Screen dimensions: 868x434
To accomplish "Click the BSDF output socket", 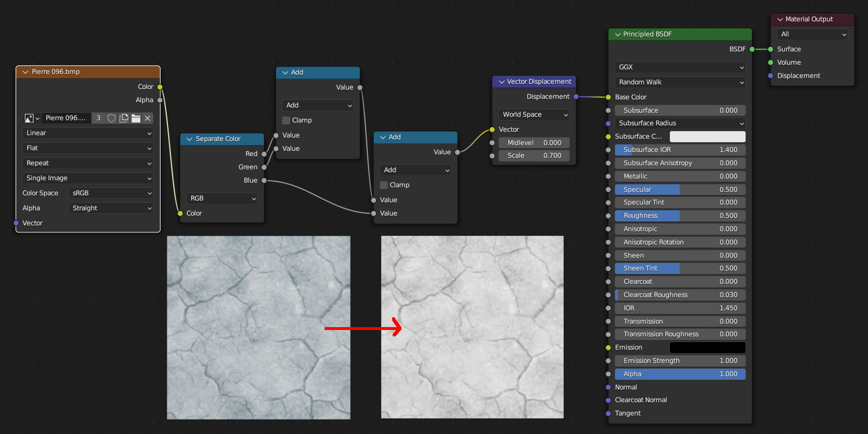I will coord(752,50).
